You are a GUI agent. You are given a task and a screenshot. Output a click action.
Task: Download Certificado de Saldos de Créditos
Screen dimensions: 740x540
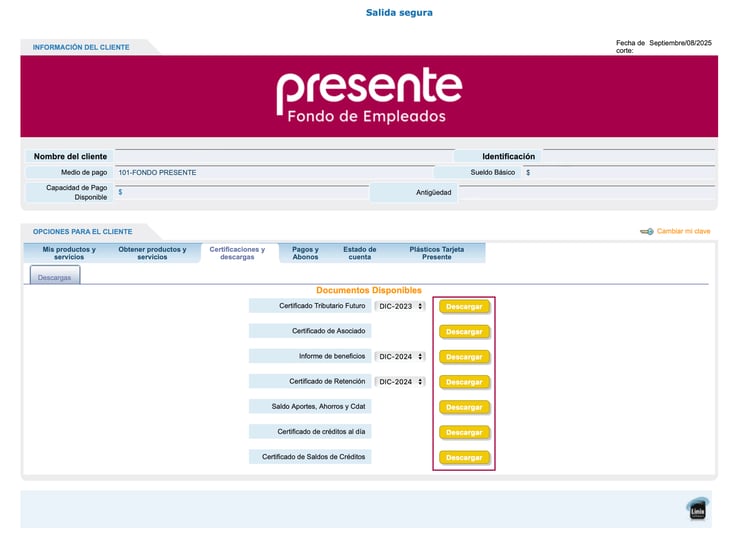pos(464,458)
